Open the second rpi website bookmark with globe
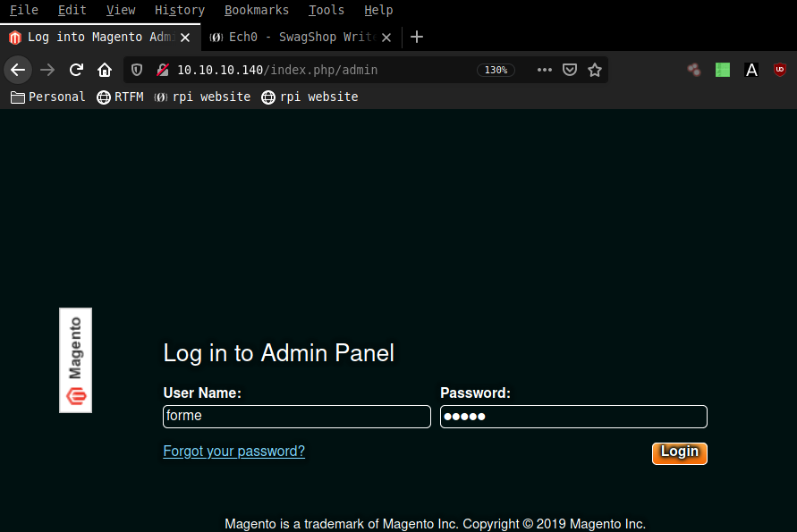The image size is (797, 532). 310,97
